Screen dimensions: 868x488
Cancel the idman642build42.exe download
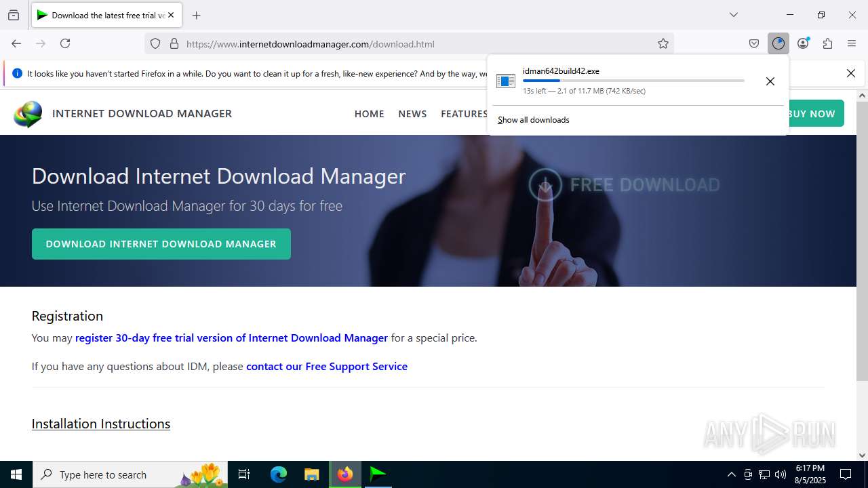pyautogui.click(x=770, y=81)
